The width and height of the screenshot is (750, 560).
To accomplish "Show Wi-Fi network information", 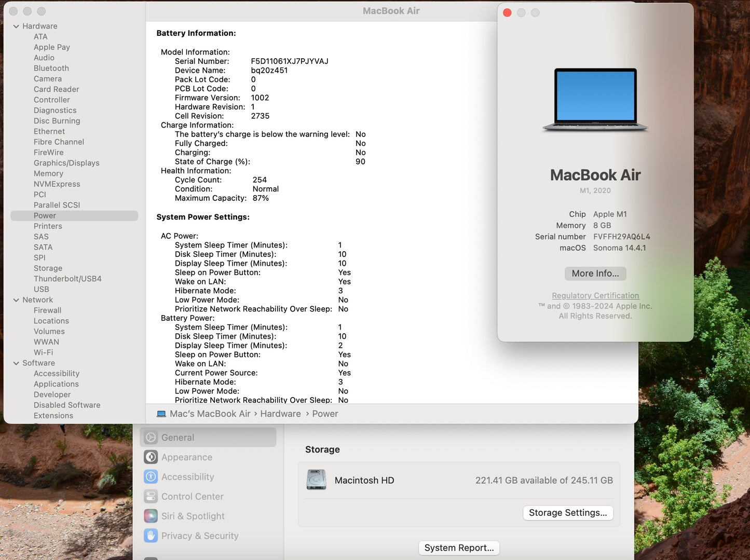I will coord(43,352).
